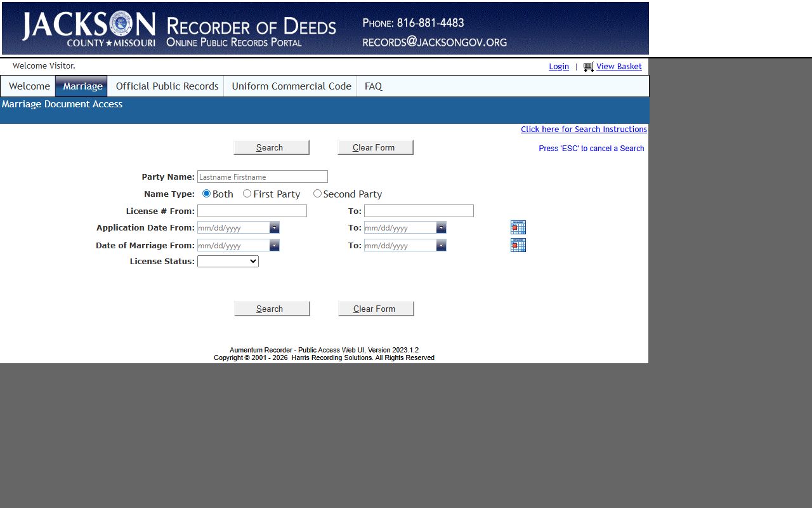
Task: Click the Aumentum Recorder version text
Action: (324, 350)
